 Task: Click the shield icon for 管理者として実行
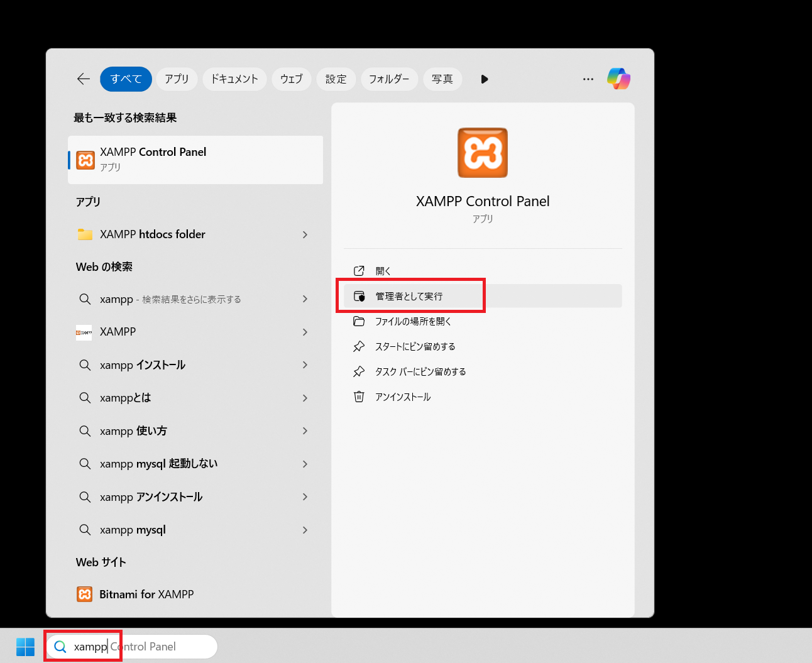coord(359,296)
